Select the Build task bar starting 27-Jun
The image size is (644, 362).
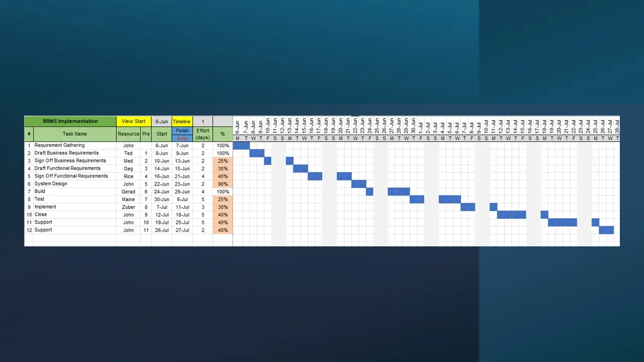[398, 192]
